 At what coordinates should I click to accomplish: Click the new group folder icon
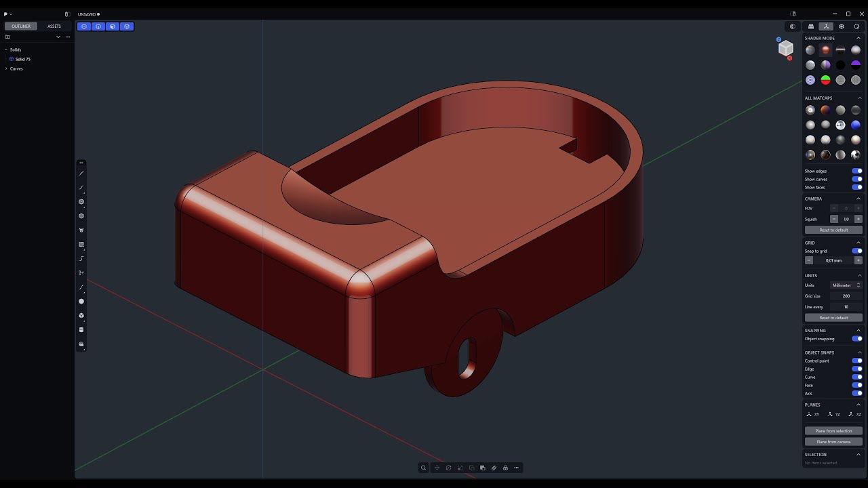coord(7,37)
